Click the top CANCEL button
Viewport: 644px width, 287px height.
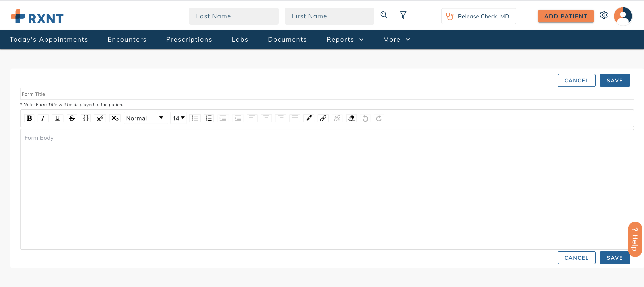(x=576, y=80)
